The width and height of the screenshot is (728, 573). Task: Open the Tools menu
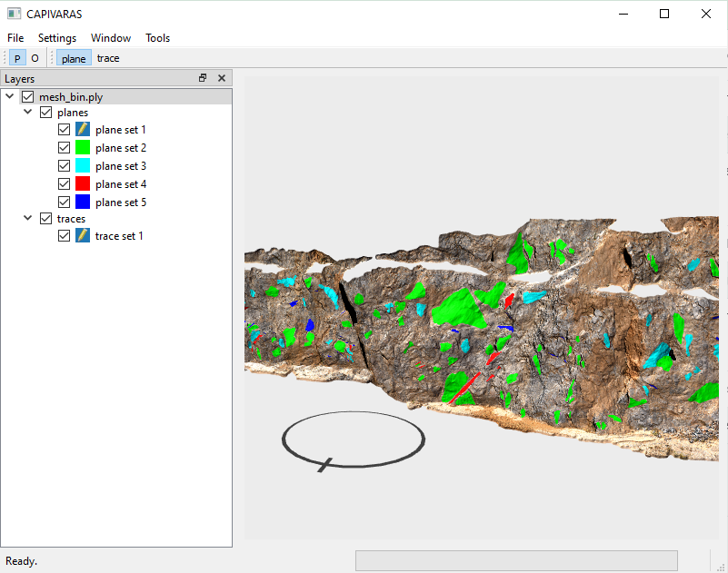157,38
